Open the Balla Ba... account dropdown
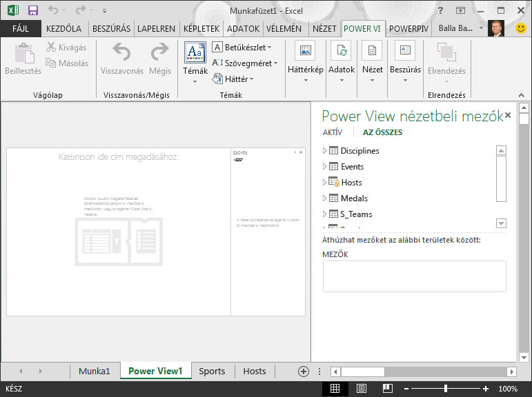The image size is (532, 397). pos(481,28)
